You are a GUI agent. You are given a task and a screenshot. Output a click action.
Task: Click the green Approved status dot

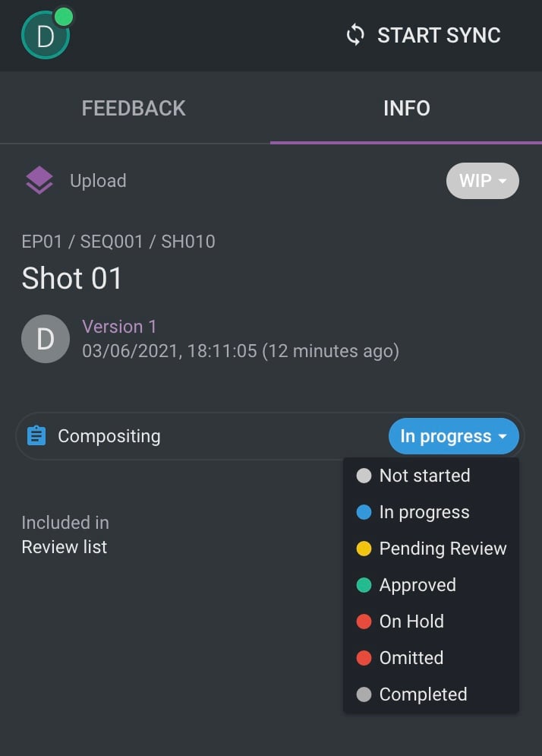click(364, 585)
